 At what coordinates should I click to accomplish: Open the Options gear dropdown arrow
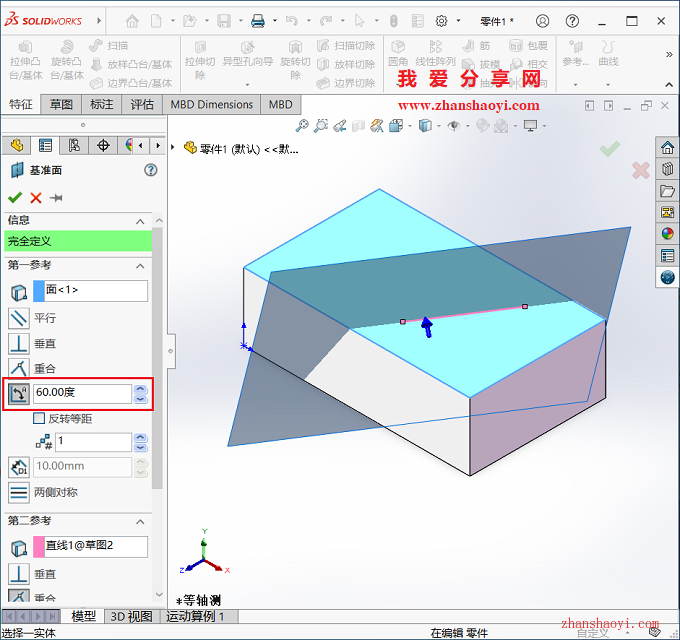pyautogui.click(x=458, y=20)
